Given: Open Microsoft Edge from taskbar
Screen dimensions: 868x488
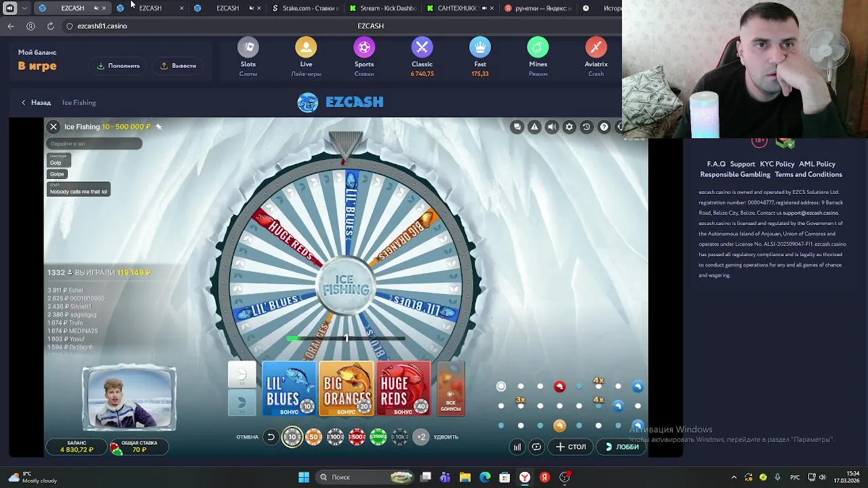Looking at the screenshot, I should click(485, 477).
